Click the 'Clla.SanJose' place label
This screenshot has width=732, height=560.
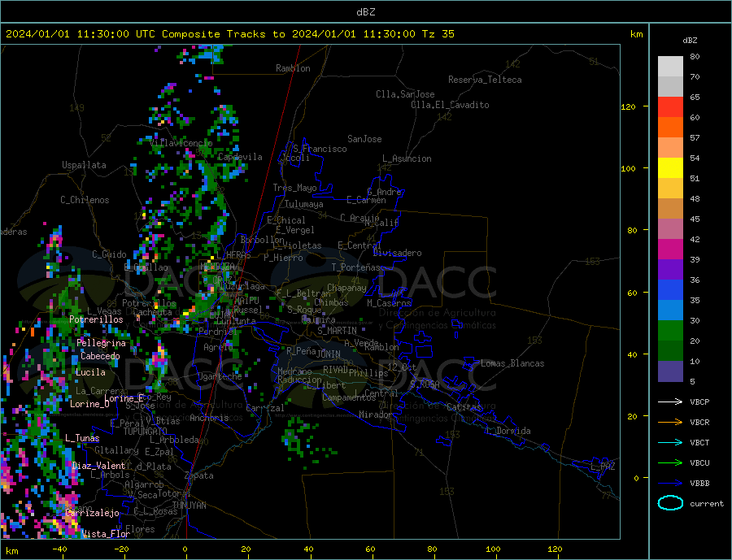click(405, 94)
